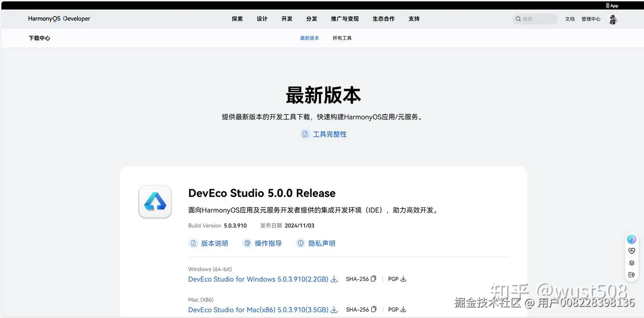Click the 操作指导 edit-note icon
Image resolution: width=644 pixels, height=318 pixels.
tap(247, 243)
